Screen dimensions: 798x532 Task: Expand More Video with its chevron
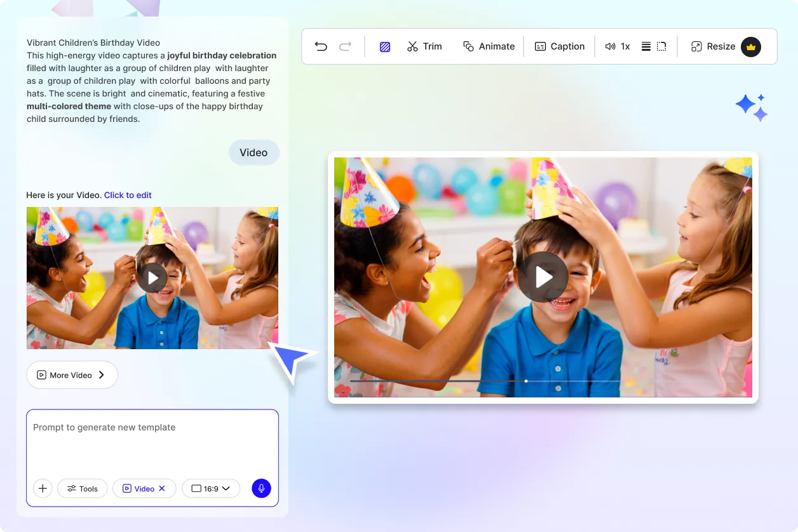click(x=102, y=375)
